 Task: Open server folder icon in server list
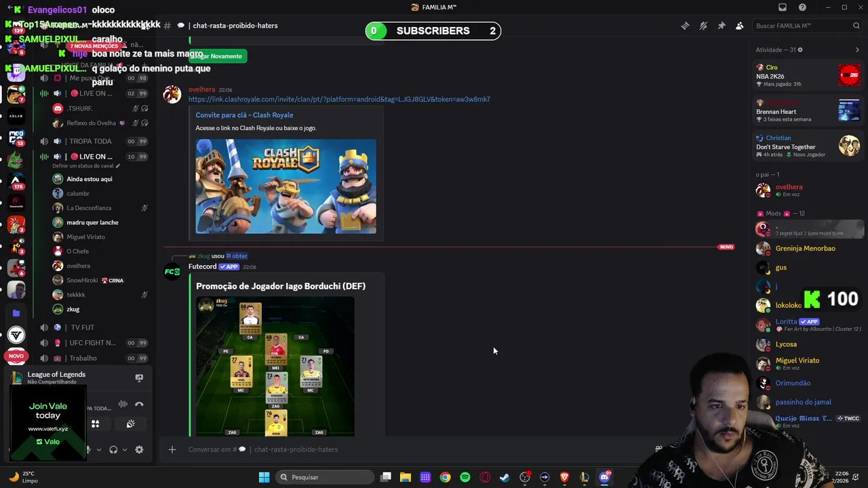tap(16, 313)
